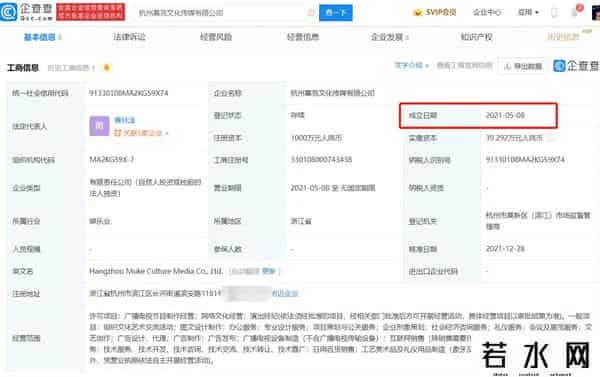The height and width of the screenshot is (377, 600).
Task: Click the orange badge icon next to 工商信息
Action: pos(107,68)
